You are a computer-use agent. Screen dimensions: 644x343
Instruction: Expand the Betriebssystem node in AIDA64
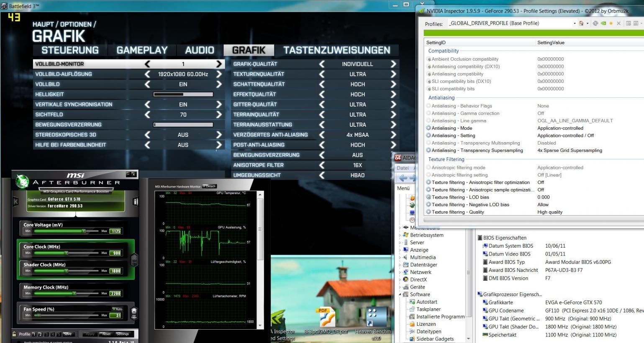click(400, 235)
